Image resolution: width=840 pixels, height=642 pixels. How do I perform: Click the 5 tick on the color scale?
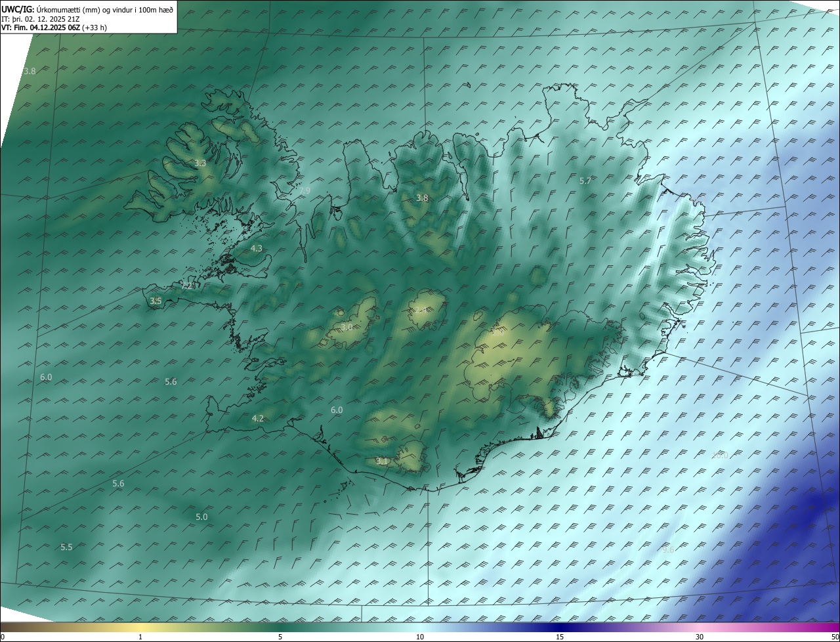pyautogui.click(x=280, y=637)
